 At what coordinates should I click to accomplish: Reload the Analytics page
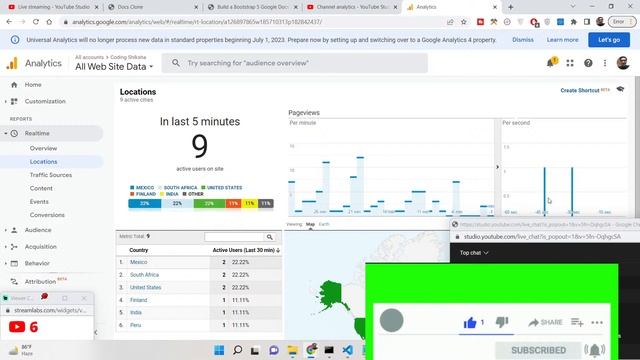pyautogui.click(x=36, y=22)
